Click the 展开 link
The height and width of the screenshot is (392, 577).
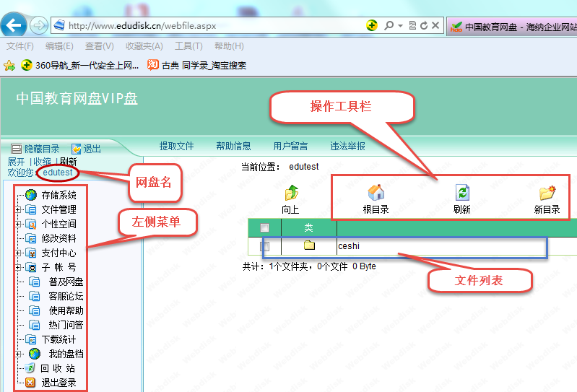click(16, 162)
